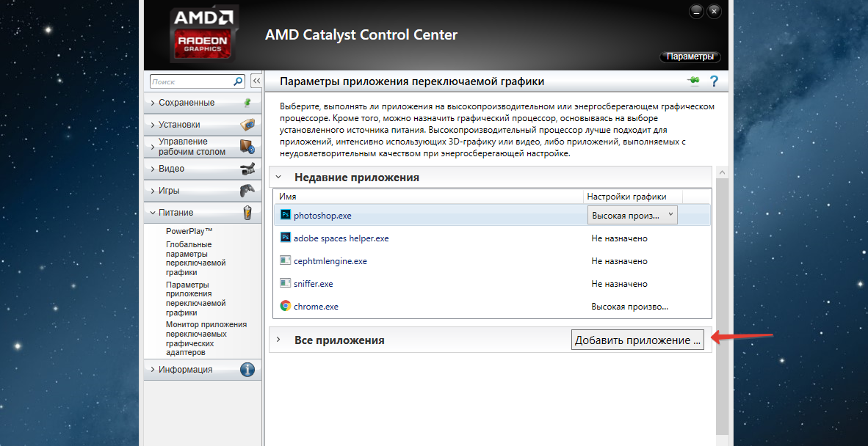
Task: Open PowerPlay™ settings page
Action: [189, 231]
